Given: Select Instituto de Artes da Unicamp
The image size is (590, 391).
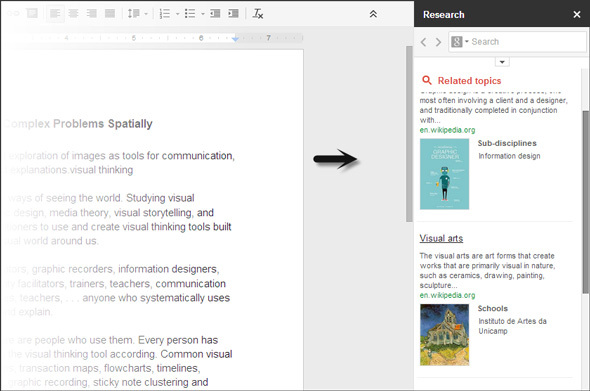Looking at the screenshot, I should tap(512, 326).
